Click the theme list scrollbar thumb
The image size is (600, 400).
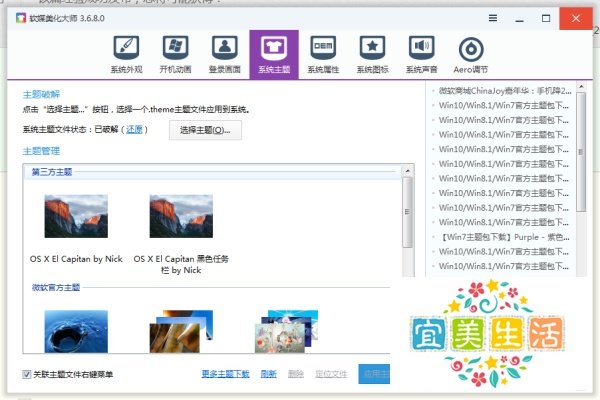pos(408,212)
